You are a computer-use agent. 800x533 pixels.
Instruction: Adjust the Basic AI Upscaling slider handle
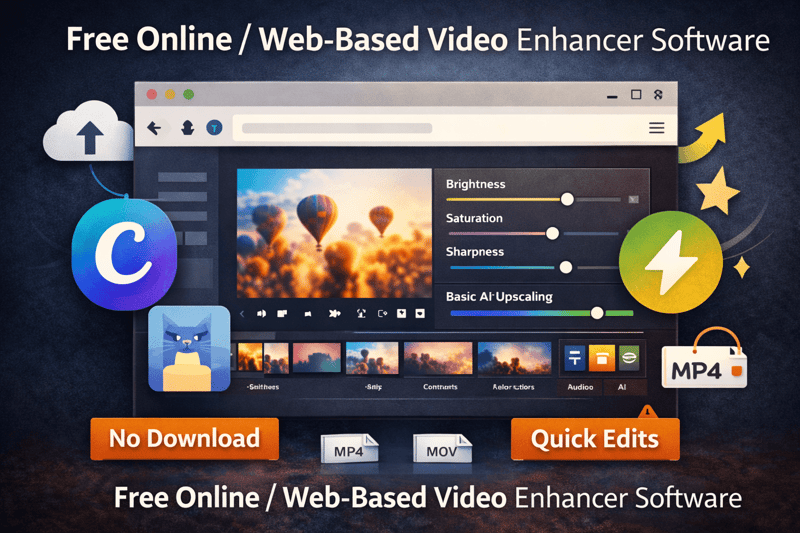point(597,313)
